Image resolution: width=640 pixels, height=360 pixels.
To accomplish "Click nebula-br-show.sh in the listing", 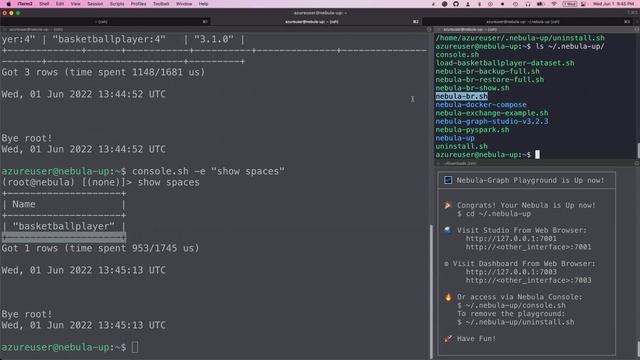I will pos(472,88).
